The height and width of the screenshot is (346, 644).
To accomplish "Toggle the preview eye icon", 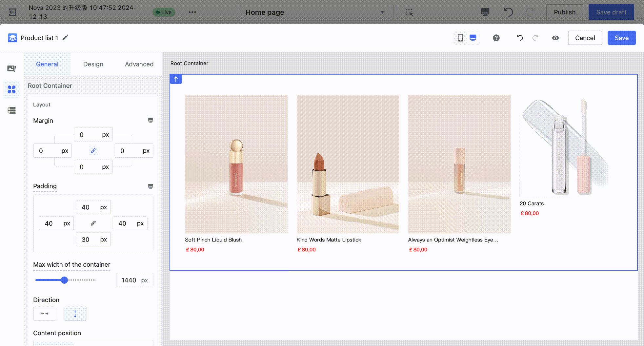I will 555,38.
